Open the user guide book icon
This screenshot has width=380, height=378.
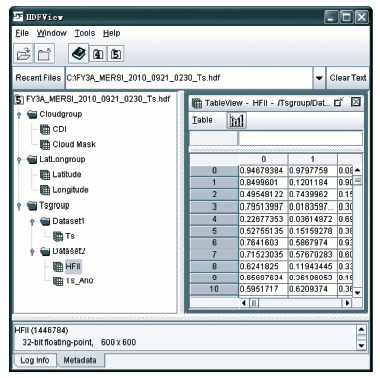(78, 53)
